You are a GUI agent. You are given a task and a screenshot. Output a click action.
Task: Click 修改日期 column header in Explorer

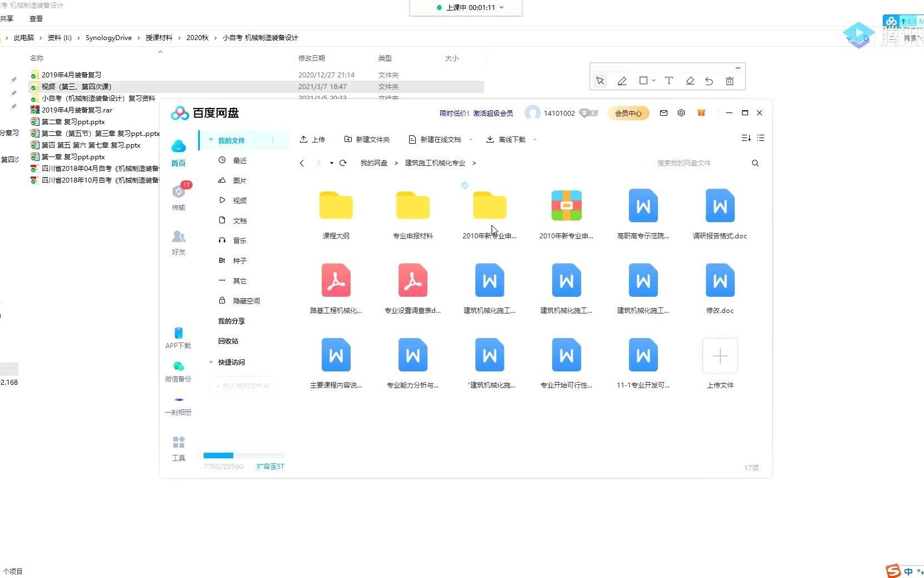coord(312,58)
